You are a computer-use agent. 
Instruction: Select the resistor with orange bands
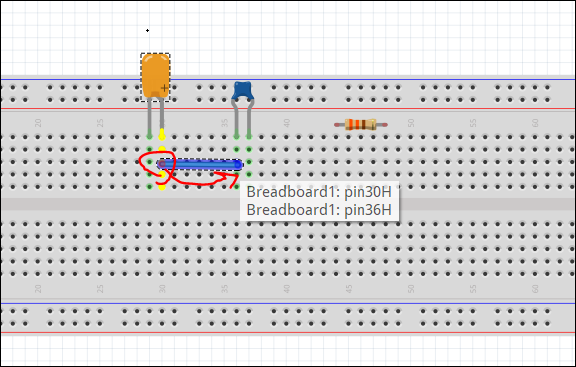click(x=361, y=125)
